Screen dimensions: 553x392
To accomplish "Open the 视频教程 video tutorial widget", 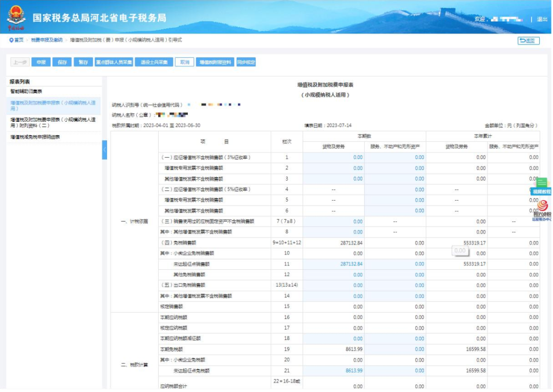I will tap(542, 187).
